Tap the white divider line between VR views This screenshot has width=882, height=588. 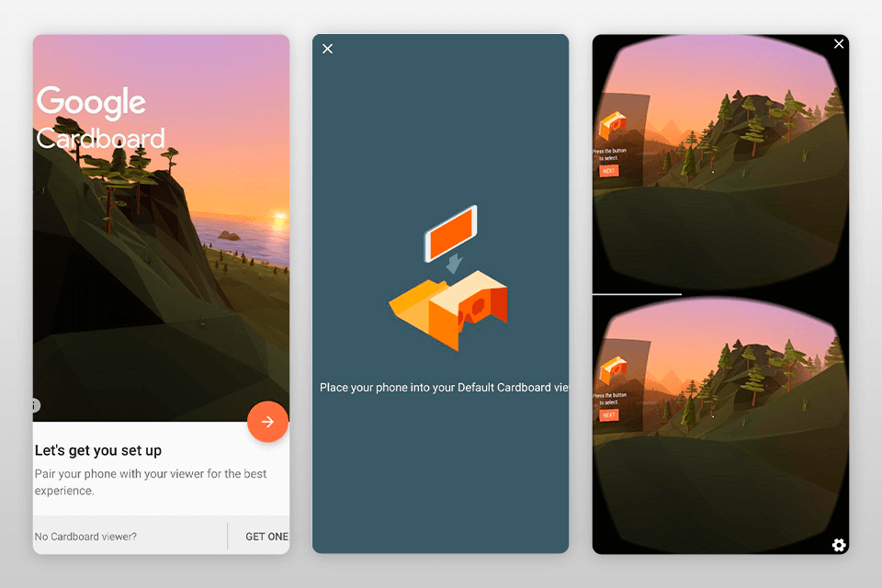[639, 294]
